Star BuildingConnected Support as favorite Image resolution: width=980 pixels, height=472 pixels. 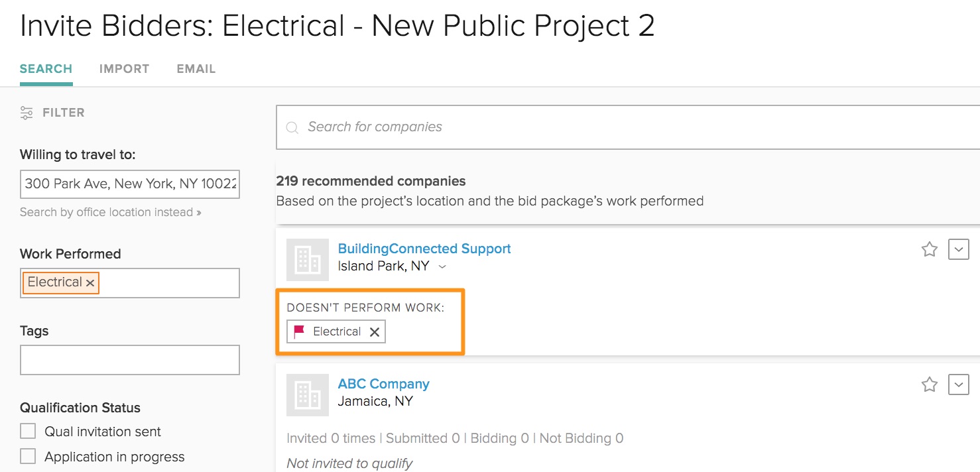click(x=930, y=249)
